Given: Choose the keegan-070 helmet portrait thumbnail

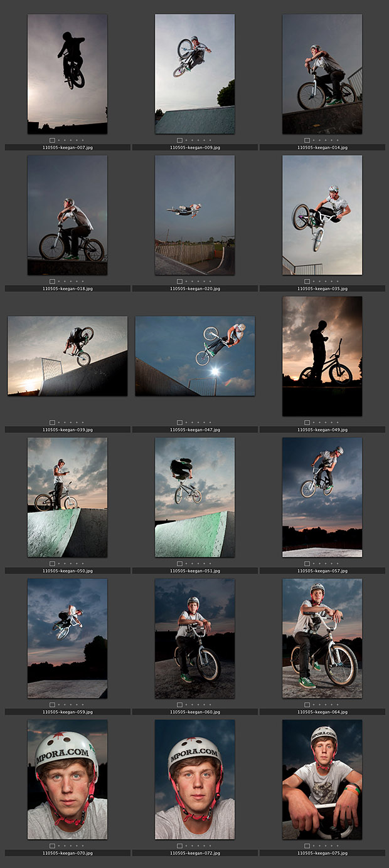Looking at the screenshot, I should 67,779.
